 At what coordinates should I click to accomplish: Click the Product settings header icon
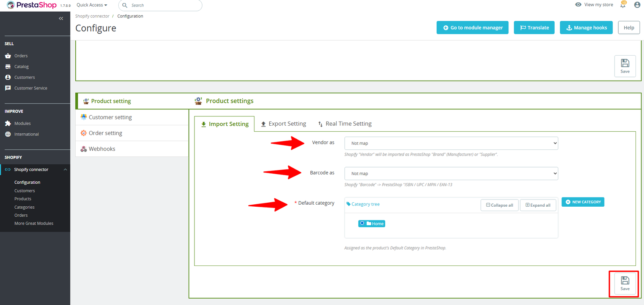pyautogui.click(x=198, y=101)
